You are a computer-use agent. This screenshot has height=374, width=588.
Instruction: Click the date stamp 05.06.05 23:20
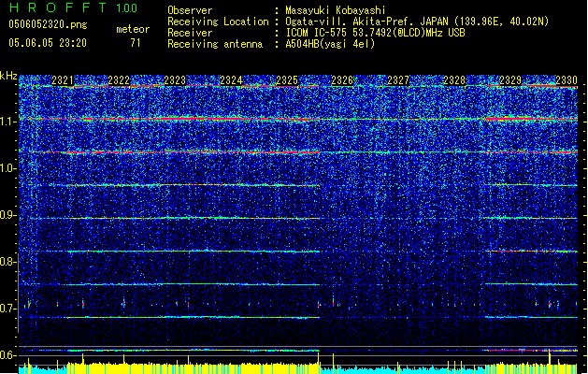pyautogui.click(x=48, y=43)
